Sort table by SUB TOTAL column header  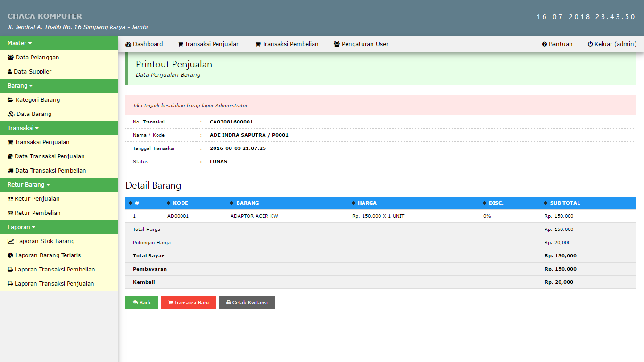click(x=564, y=203)
